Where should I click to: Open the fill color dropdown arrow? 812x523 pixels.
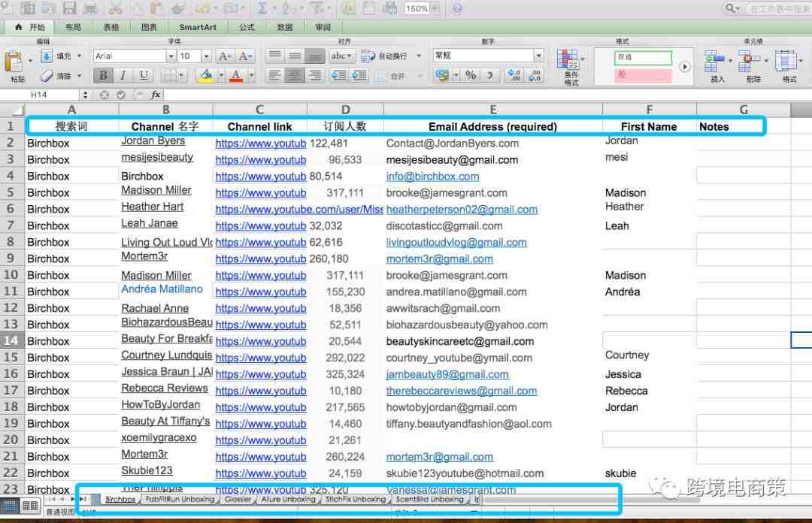221,76
